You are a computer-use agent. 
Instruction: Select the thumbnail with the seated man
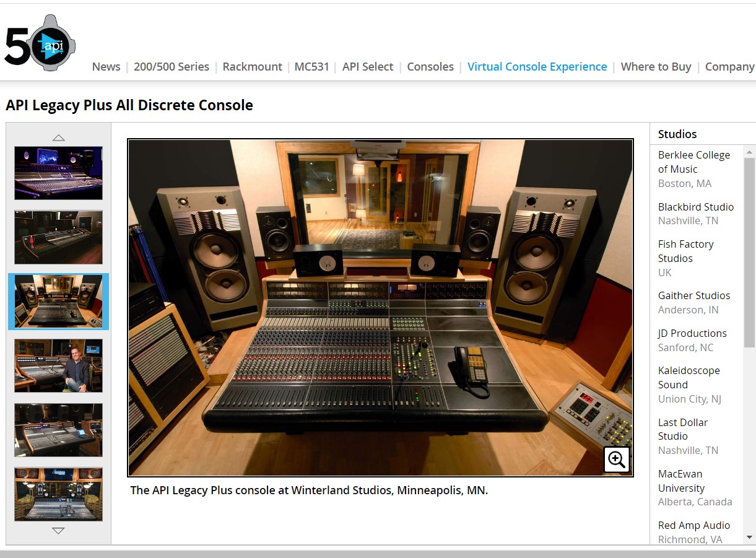[58, 366]
